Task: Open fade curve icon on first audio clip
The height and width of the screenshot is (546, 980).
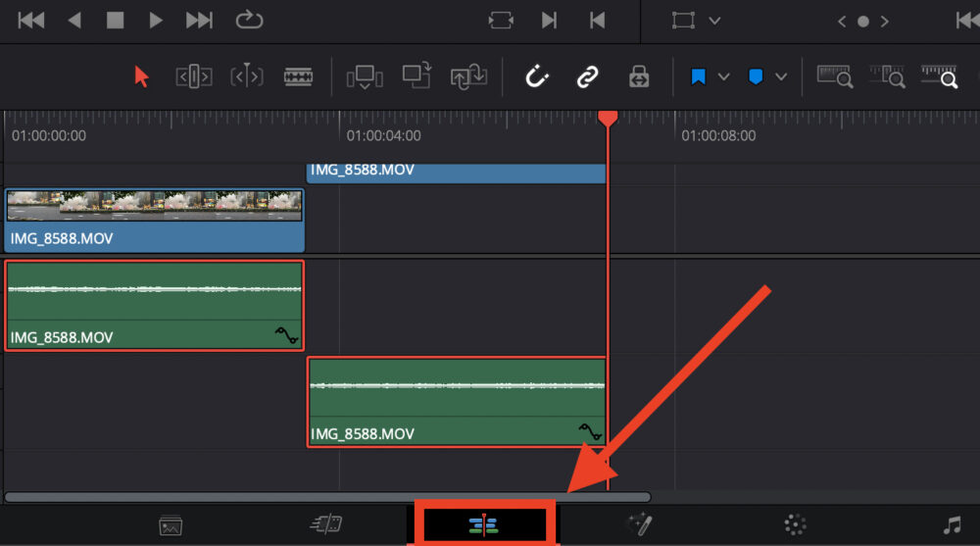Action: point(287,335)
